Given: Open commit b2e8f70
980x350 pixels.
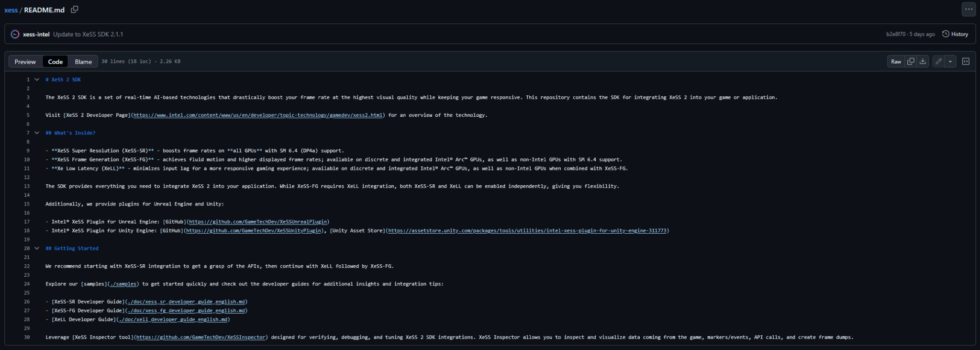Looking at the screenshot, I should click(896, 34).
